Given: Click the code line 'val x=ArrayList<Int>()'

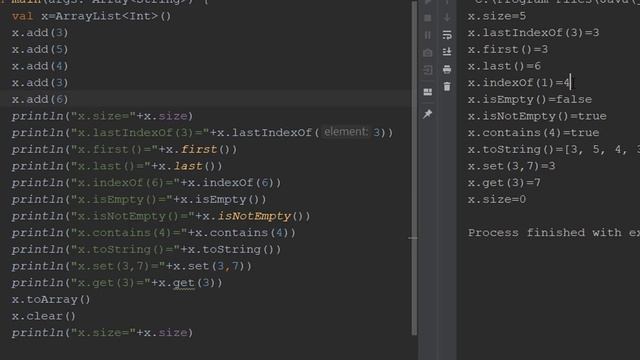Looking at the screenshot, I should pyautogui.click(x=92, y=16).
